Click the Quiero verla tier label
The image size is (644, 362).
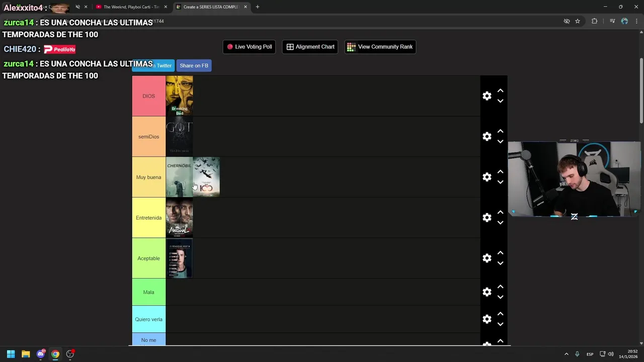pos(148,319)
